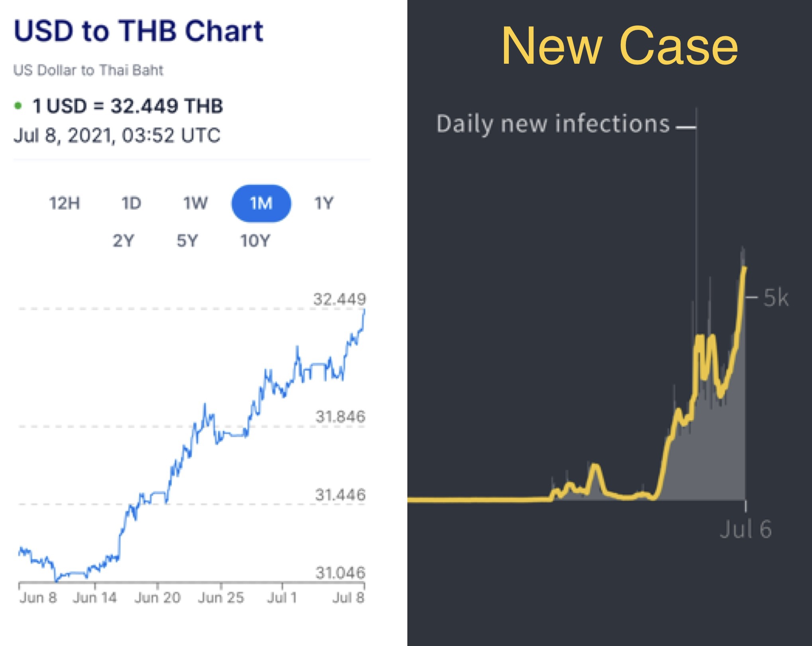The image size is (812, 646).
Task: Click the highlighted 1M range button
Action: (x=261, y=204)
